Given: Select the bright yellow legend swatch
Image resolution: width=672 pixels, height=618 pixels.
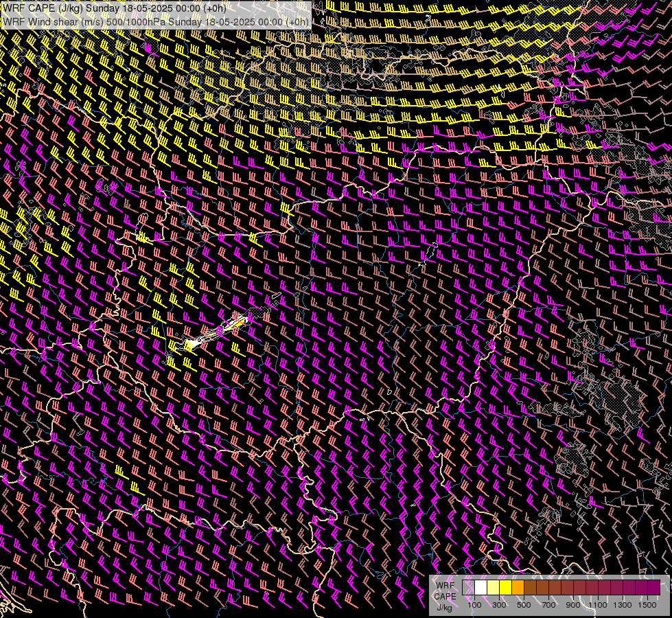Looking at the screenshot, I should pyautogui.click(x=506, y=588).
